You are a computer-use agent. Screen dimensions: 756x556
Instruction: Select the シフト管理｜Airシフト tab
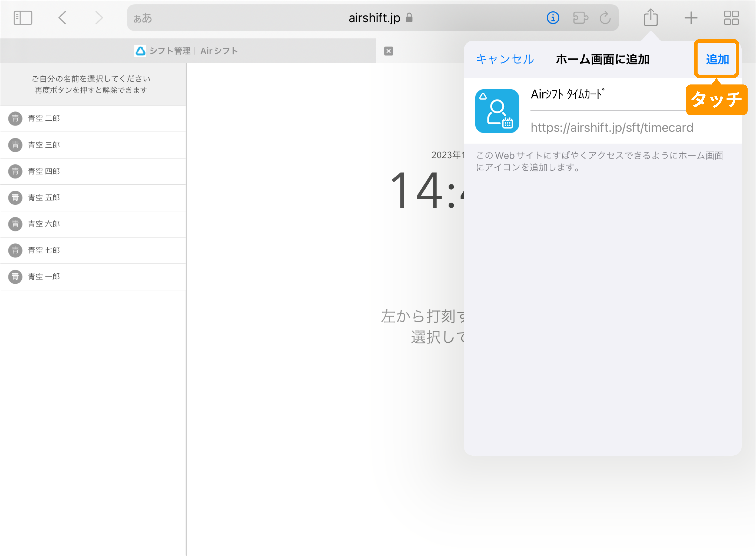pos(188,51)
